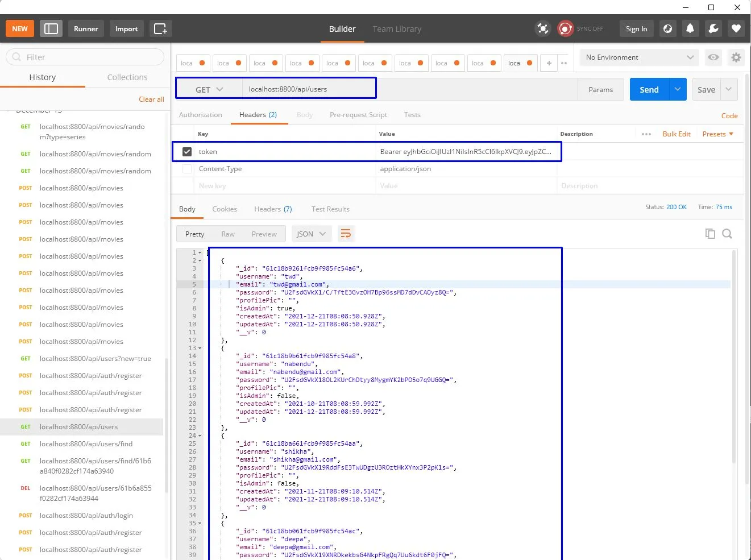Open the No Environment dropdown
Image resolution: width=751 pixels, height=560 pixels.
(x=640, y=57)
